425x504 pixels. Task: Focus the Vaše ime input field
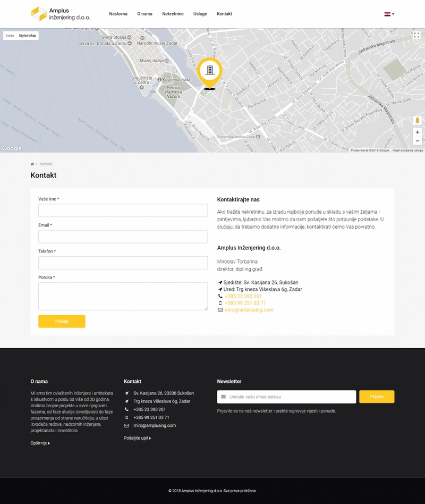pyautogui.click(x=123, y=211)
